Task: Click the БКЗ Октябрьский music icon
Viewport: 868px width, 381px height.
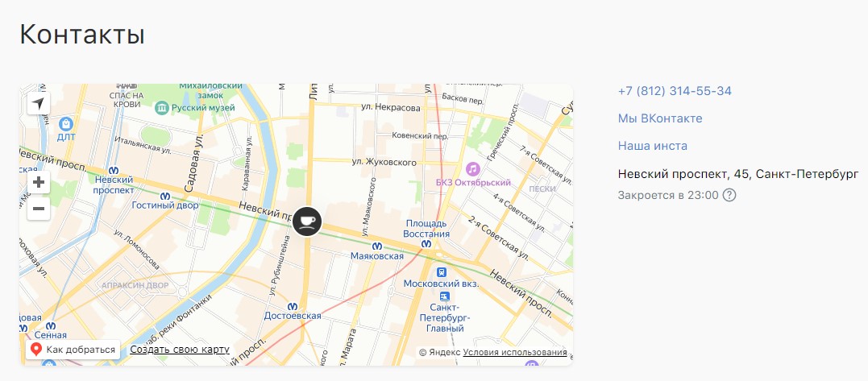Action: tap(473, 169)
